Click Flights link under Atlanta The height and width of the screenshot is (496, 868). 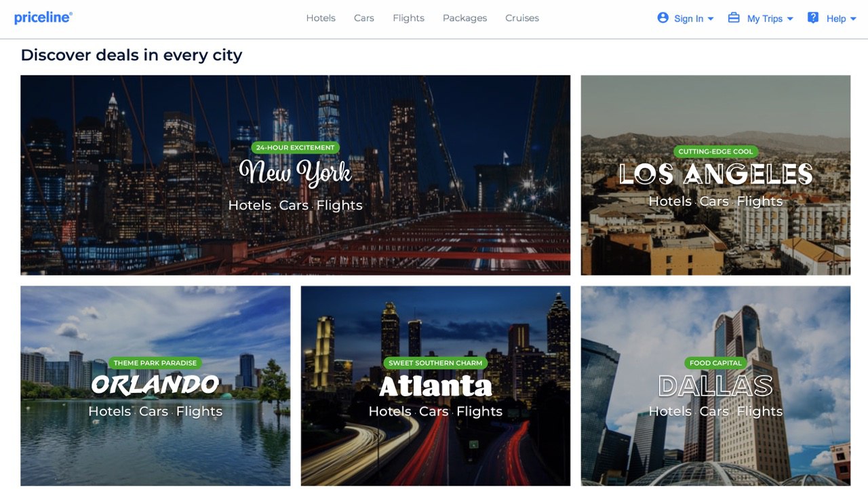(x=479, y=411)
